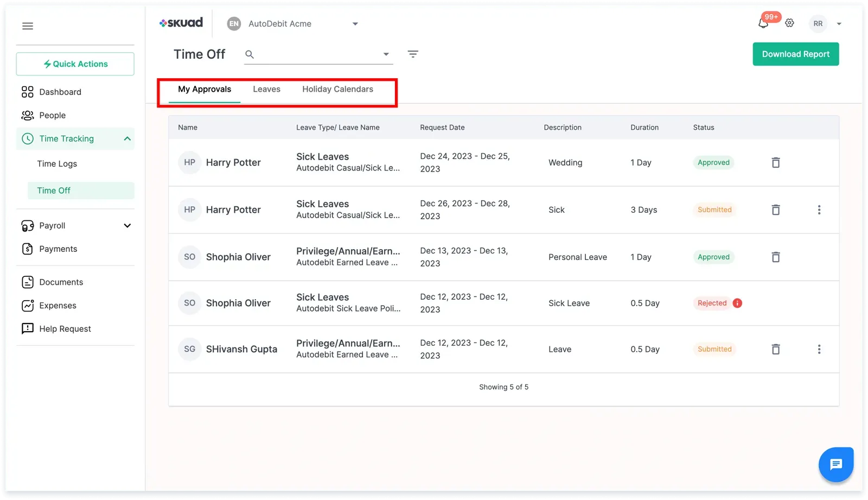Delete SHivansh Gupta's leave request
This screenshot has width=868, height=500.
776,349
